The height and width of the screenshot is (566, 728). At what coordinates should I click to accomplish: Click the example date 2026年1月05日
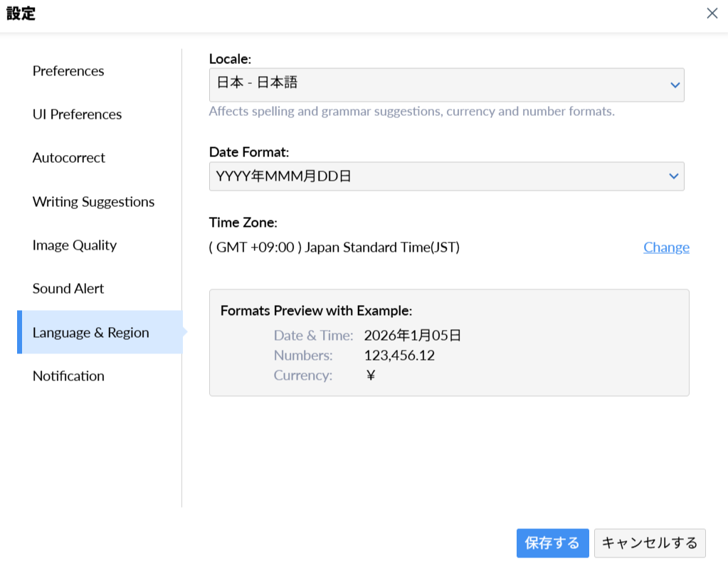(413, 336)
